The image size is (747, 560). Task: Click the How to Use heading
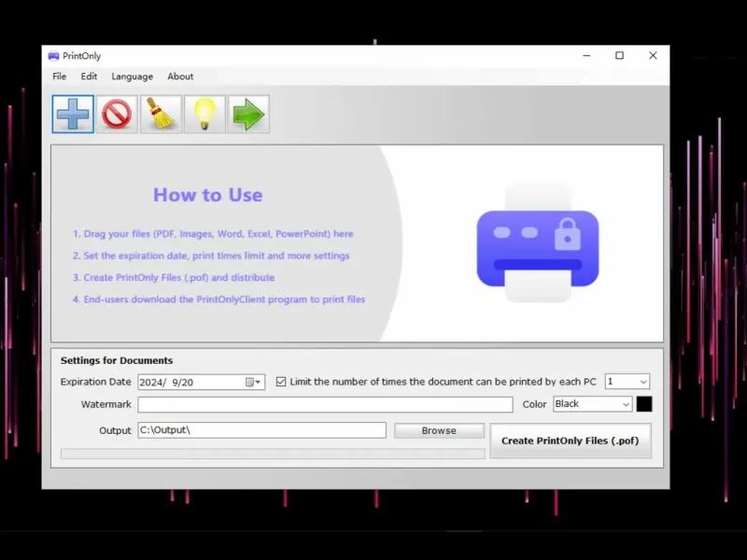(207, 195)
